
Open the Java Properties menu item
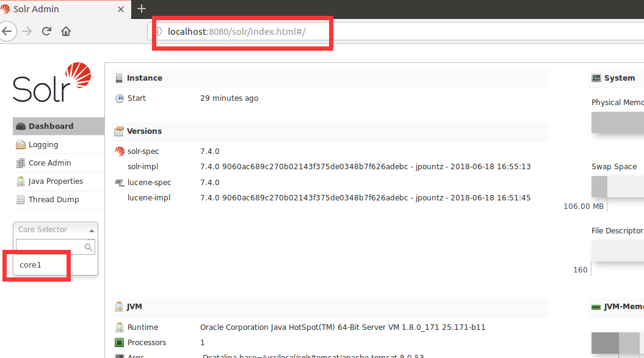(x=59, y=181)
